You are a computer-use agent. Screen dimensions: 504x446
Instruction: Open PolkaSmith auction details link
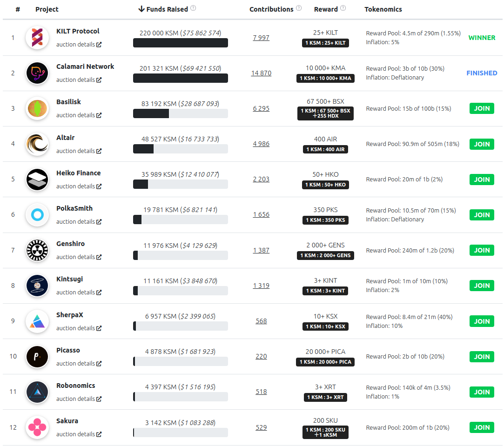[x=79, y=221]
